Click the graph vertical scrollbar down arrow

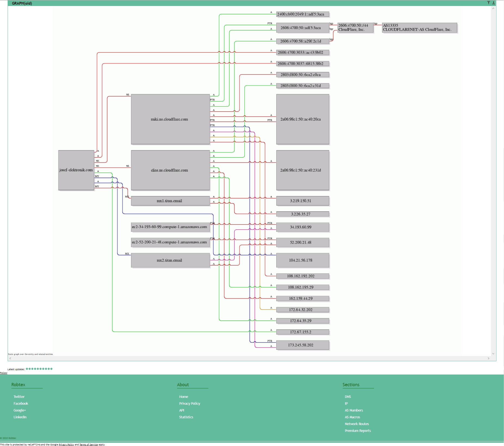point(493,354)
